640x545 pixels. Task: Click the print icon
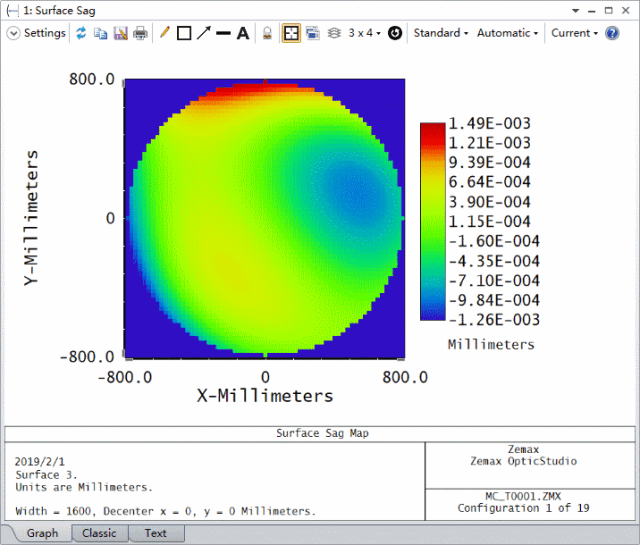pos(140,33)
